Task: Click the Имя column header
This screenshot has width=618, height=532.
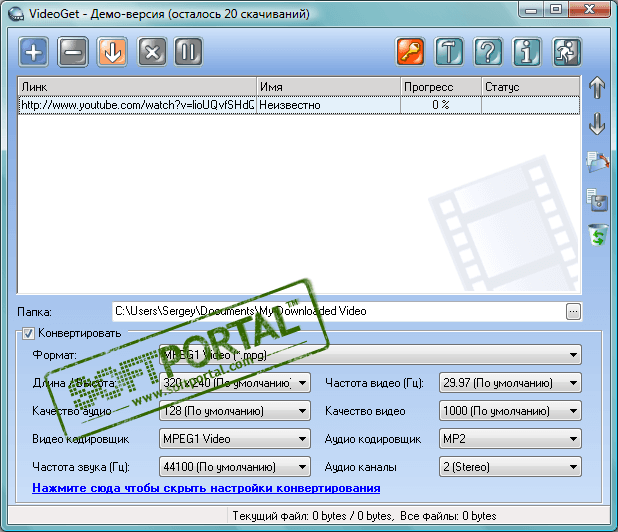Action: (x=328, y=87)
